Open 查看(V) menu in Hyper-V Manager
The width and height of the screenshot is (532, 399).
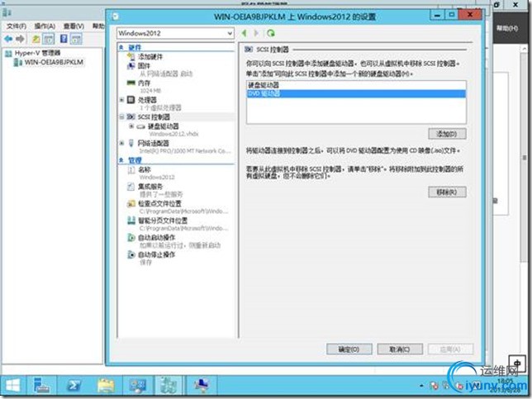tap(74, 26)
